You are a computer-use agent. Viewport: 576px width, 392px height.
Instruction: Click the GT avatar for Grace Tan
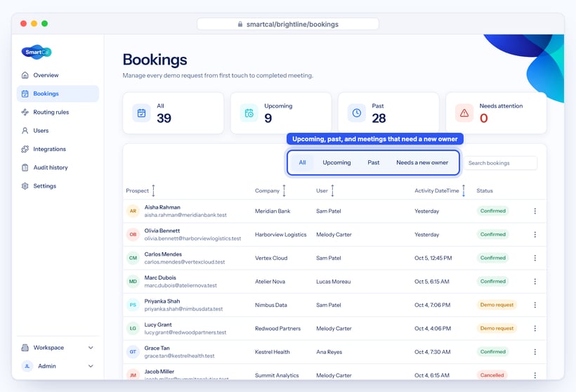click(133, 352)
